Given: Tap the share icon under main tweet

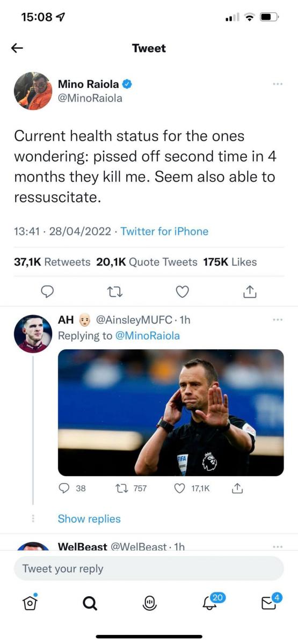Looking at the screenshot, I should point(250,291).
